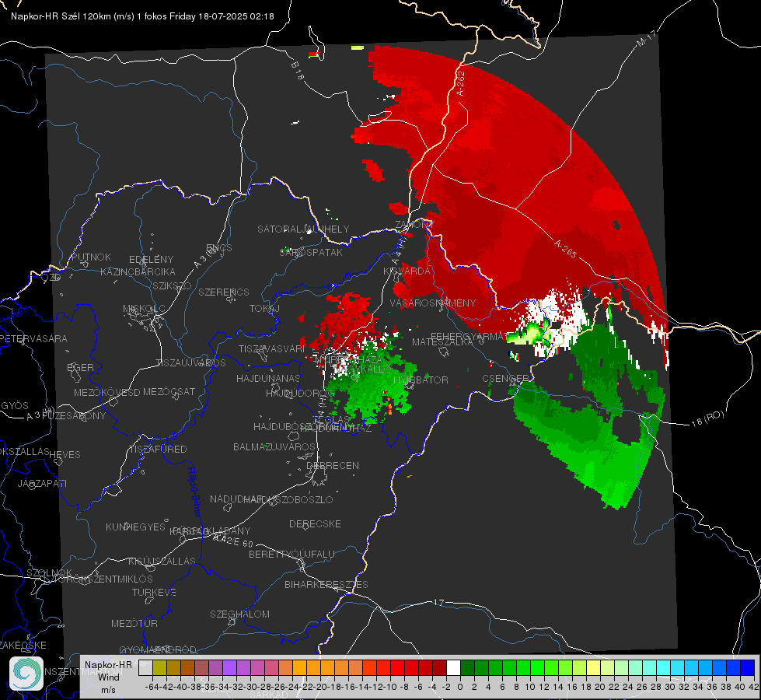Click the radar title text with date 18-07-2025
This screenshot has width=761, height=700.
tap(142, 16)
